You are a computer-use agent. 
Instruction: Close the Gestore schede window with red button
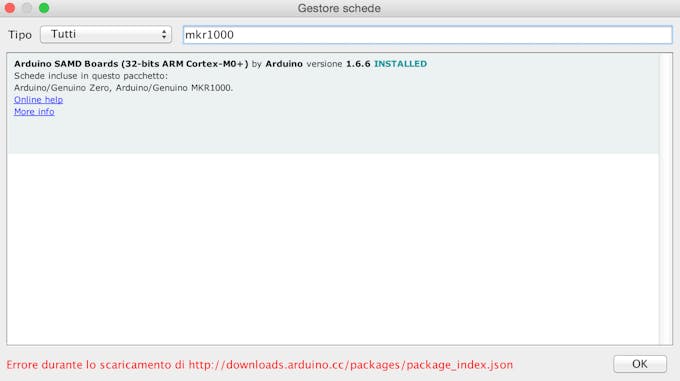click(x=10, y=8)
